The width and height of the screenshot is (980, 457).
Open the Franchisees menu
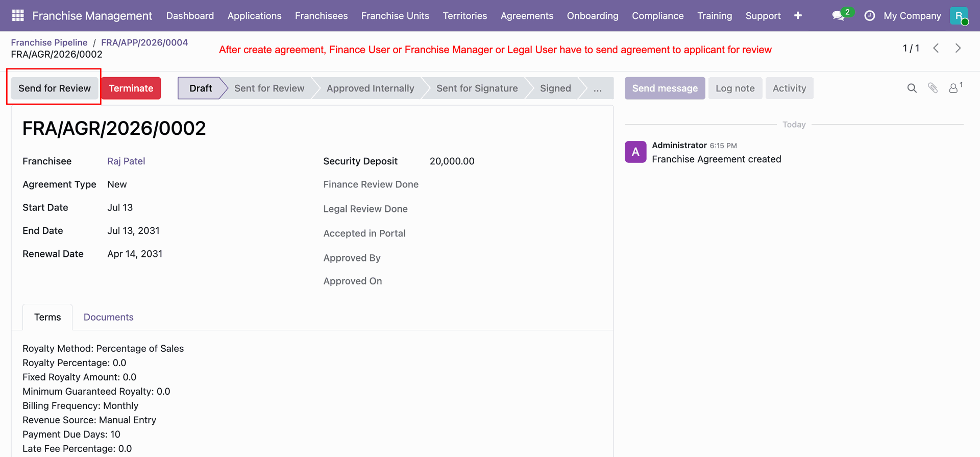tap(321, 16)
